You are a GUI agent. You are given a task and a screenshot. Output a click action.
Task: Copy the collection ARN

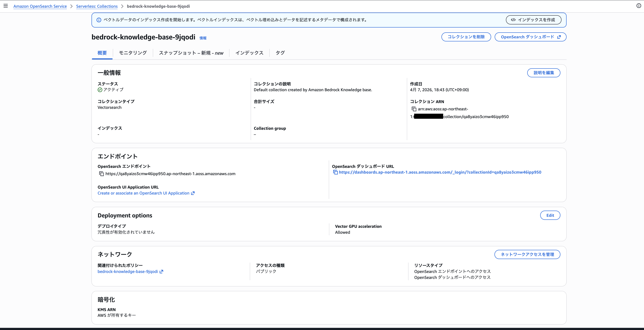[414, 109]
